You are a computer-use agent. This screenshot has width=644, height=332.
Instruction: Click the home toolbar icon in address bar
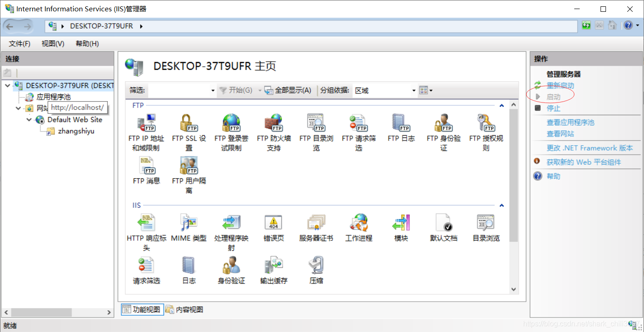612,25
